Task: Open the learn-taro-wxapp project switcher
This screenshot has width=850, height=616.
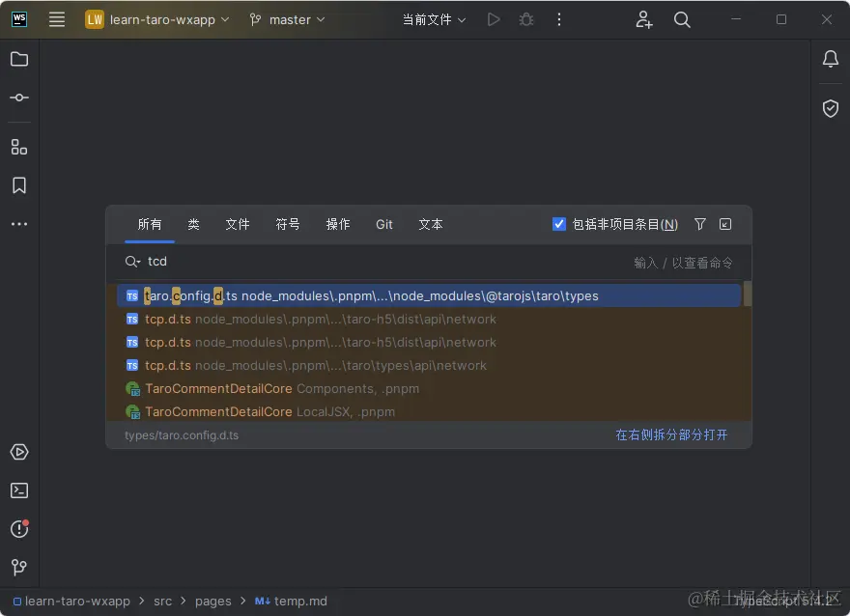Action: click(x=157, y=18)
